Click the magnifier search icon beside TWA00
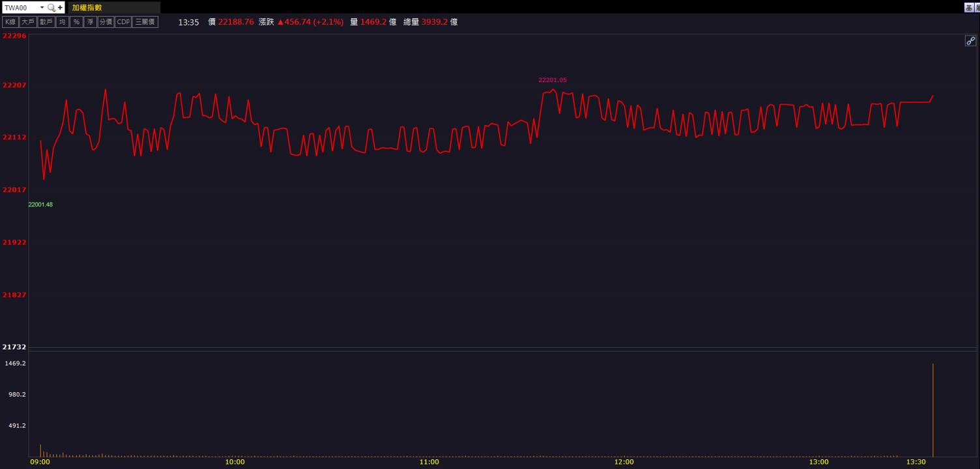 (51, 8)
